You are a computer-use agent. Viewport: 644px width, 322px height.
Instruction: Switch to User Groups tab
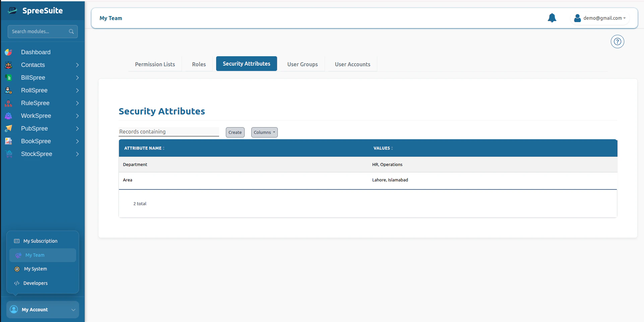[302, 64]
